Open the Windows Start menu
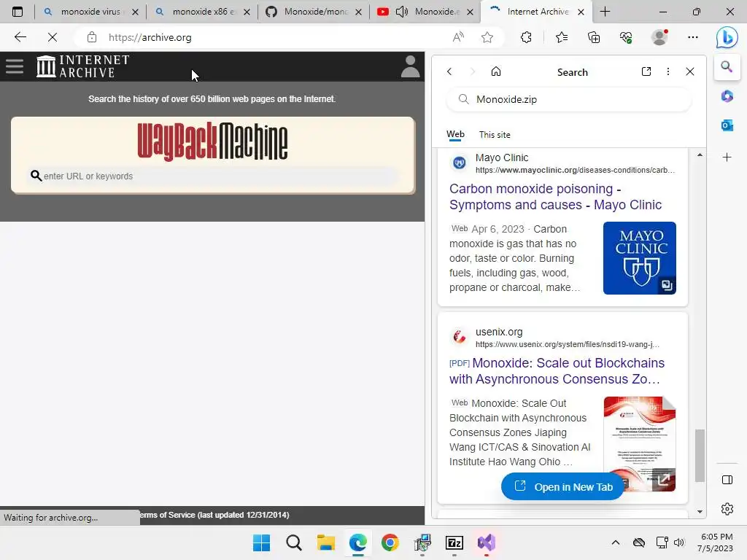Screen dimensions: 747x560 (x=261, y=542)
